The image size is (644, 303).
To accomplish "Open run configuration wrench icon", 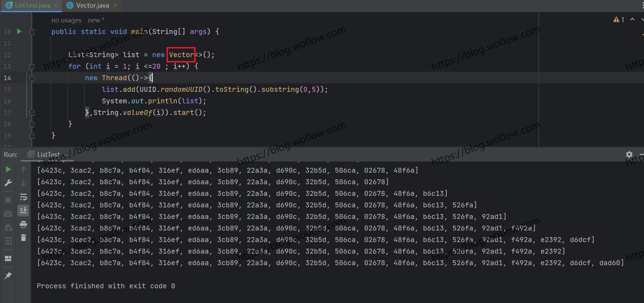I will tap(8, 183).
